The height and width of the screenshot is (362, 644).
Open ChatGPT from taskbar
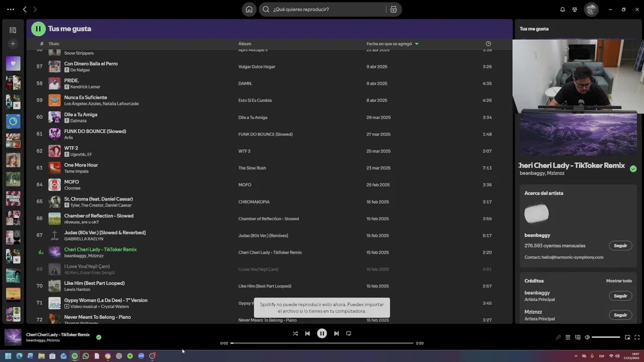click(119, 356)
